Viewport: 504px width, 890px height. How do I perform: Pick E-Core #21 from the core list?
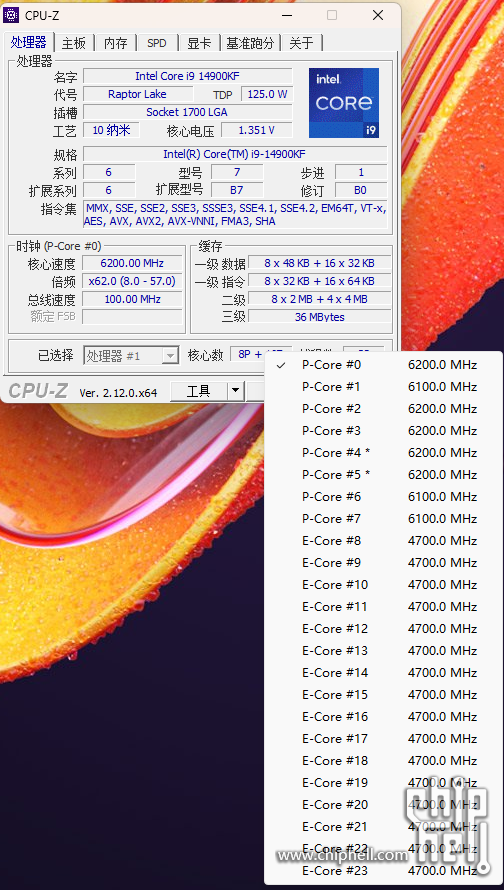click(384, 826)
